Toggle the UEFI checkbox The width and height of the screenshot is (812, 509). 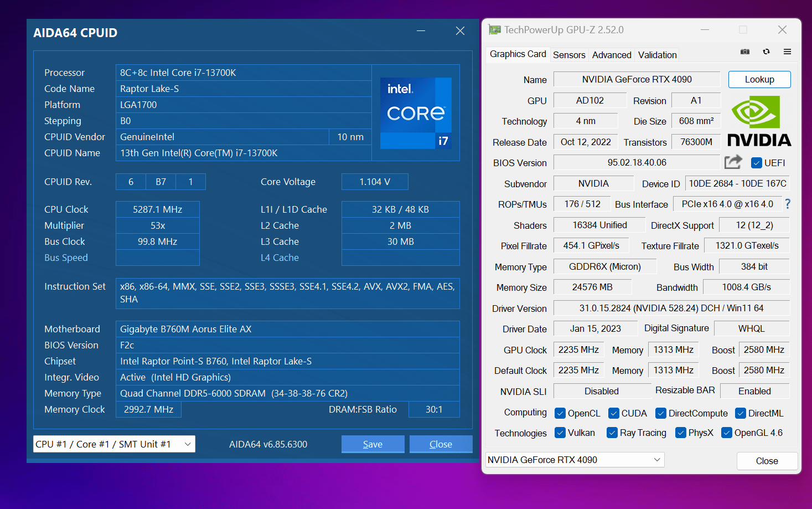click(757, 163)
